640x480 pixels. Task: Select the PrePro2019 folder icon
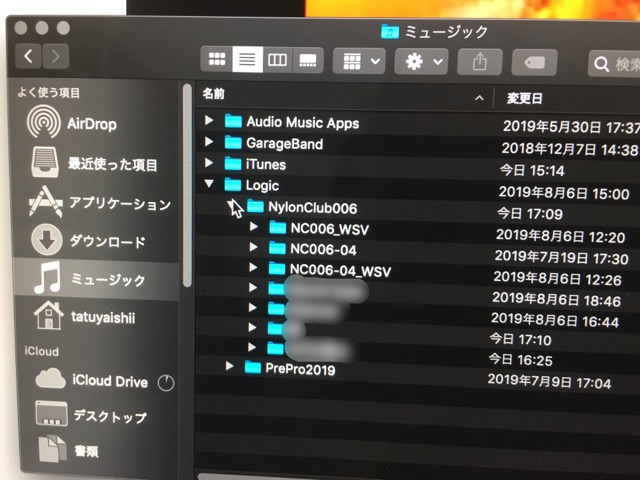click(253, 367)
